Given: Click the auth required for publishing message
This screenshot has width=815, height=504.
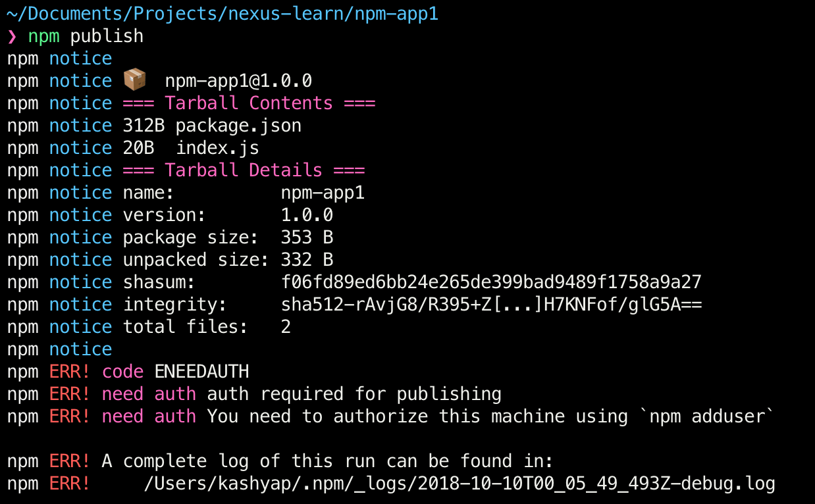Looking at the screenshot, I should (354, 394).
